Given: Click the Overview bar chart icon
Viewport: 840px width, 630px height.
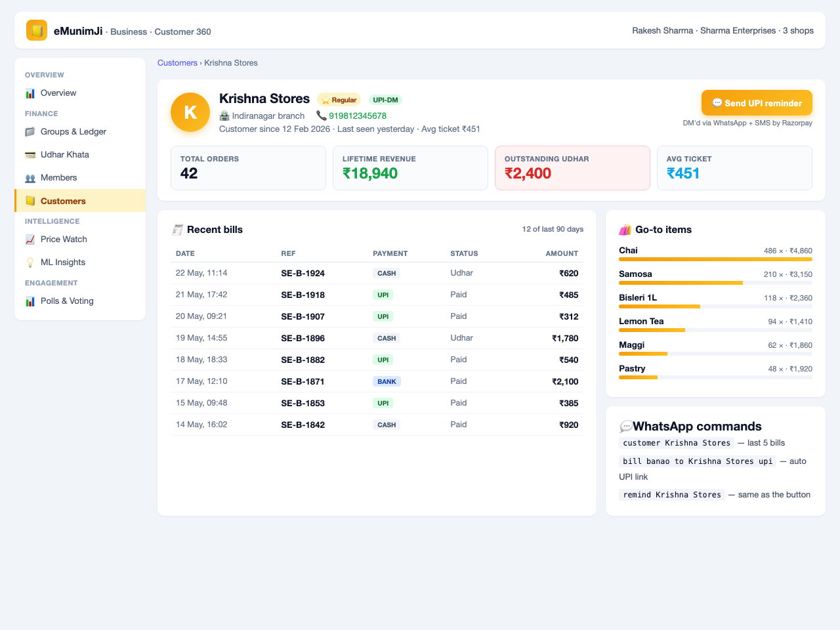Looking at the screenshot, I should (x=30, y=93).
